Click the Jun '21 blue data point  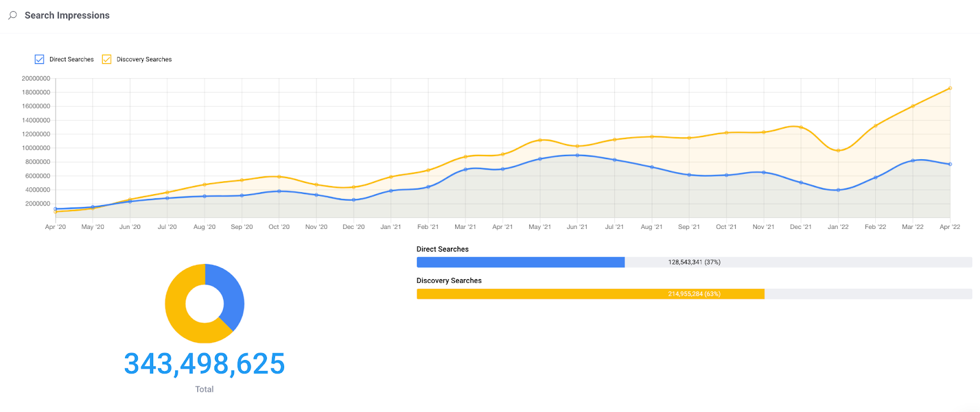point(577,155)
